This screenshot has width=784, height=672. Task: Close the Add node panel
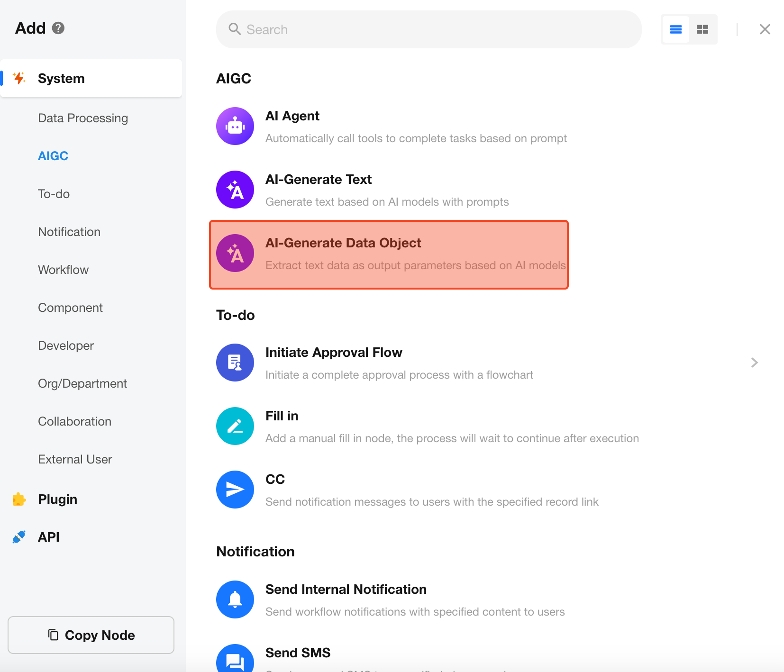coord(765,29)
